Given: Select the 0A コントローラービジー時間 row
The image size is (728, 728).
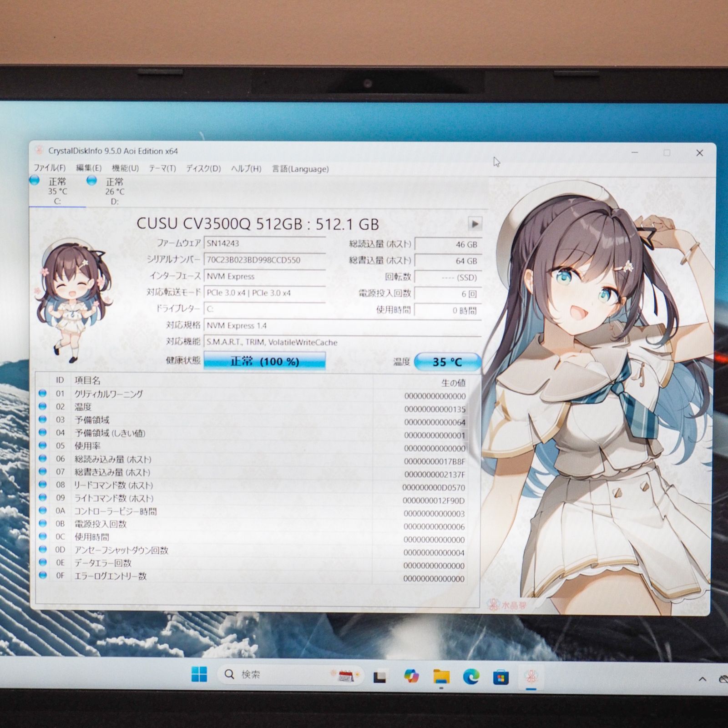Looking at the screenshot, I should pos(252,512).
